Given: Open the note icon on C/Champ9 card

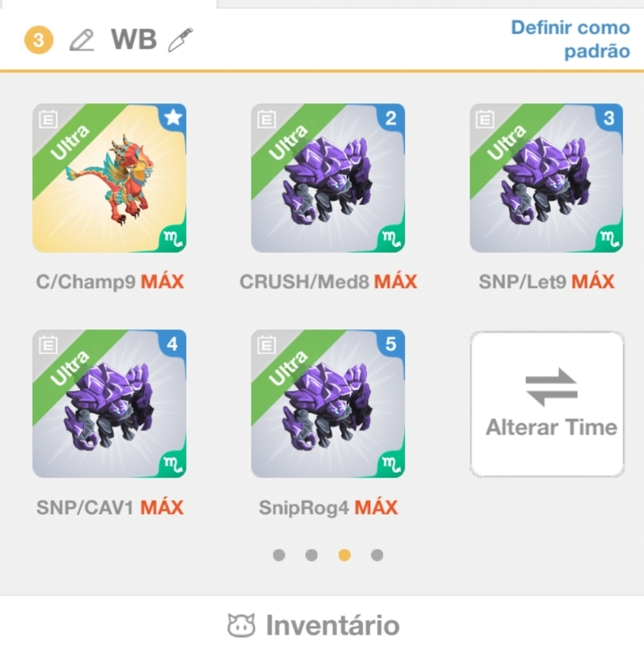Looking at the screenshot, I should point(48,120).
